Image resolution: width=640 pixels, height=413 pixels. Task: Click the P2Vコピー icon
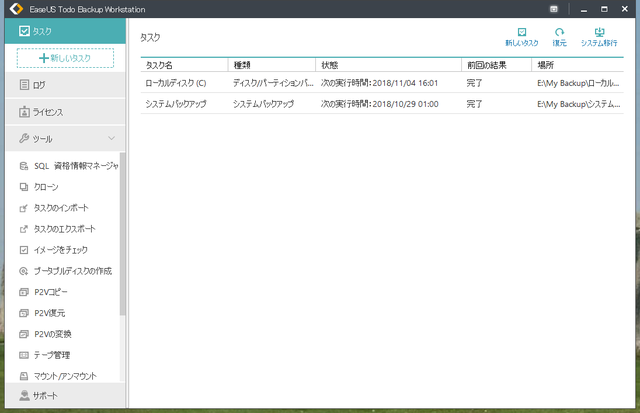(24, 292)
